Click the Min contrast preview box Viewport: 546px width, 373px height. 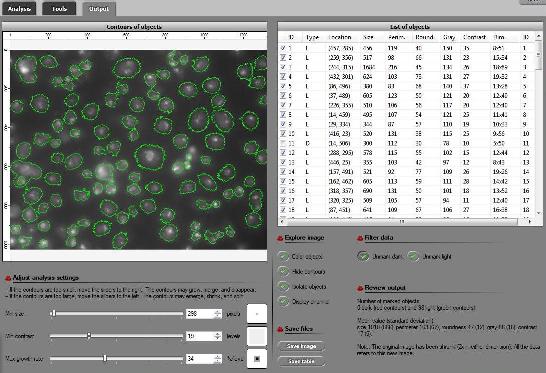tap(257, 336)
